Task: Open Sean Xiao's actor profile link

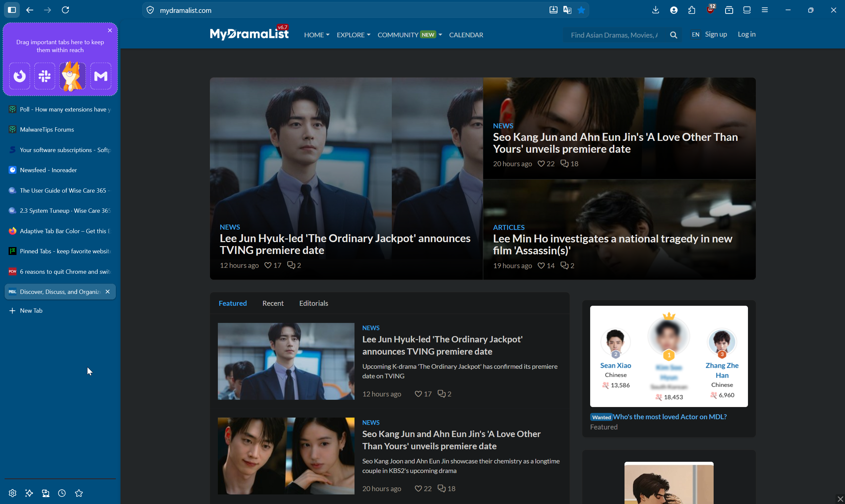Action: 615,365
